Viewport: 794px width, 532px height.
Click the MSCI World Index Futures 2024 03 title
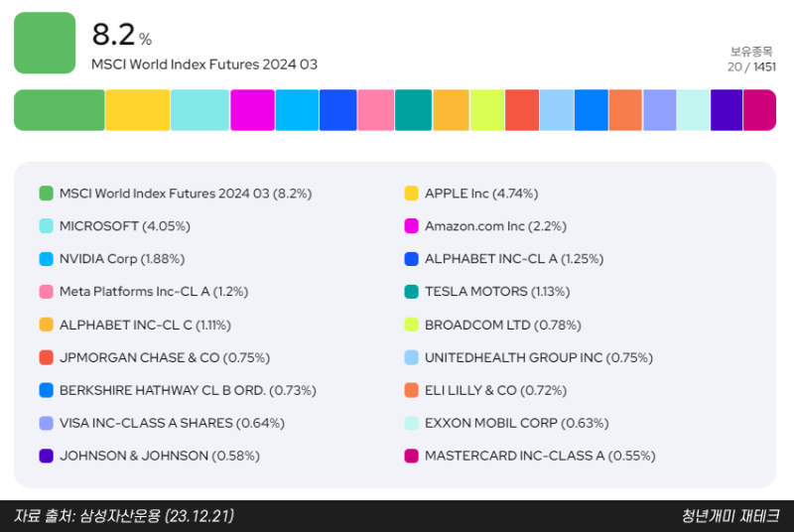(x=204, y=65)
